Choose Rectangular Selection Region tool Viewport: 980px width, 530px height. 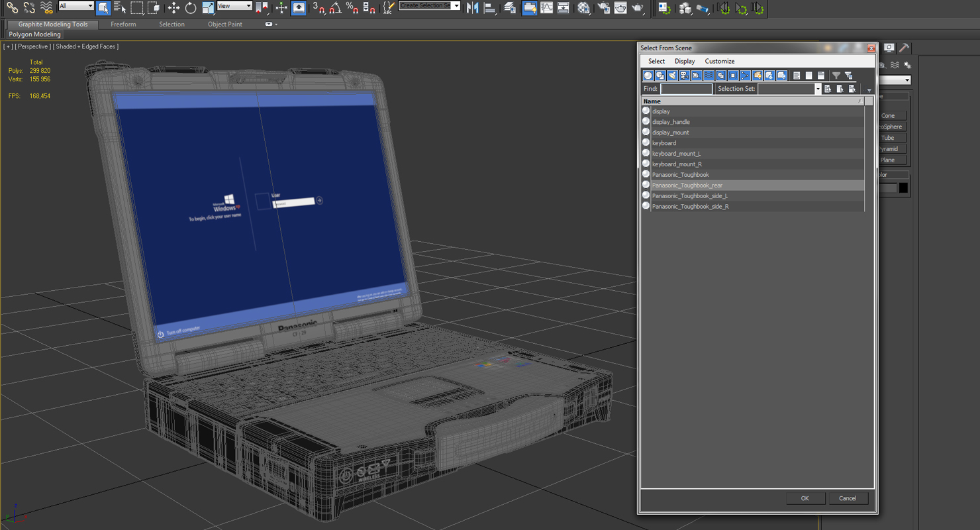137,7
